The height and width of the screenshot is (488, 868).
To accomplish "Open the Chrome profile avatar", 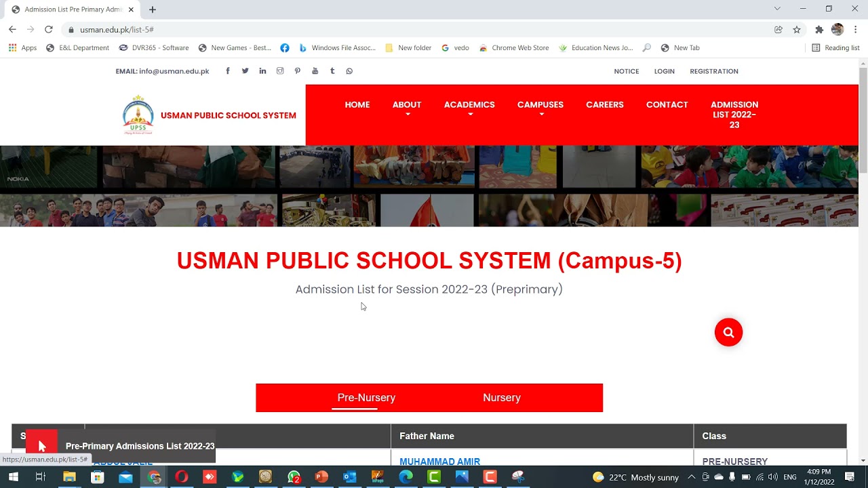I will [x=837, y=29].
